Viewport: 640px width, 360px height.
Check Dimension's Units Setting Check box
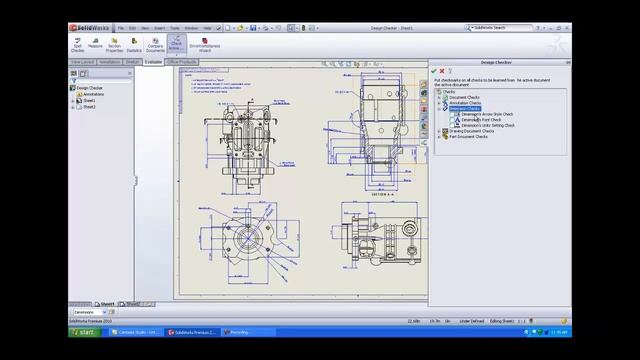click(452, 126)
